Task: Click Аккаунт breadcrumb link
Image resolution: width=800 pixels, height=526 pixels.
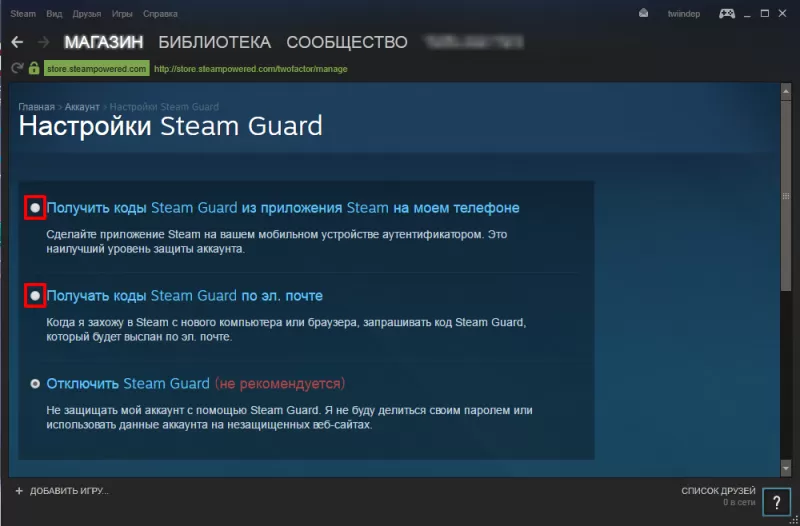Action: point(82,107)
